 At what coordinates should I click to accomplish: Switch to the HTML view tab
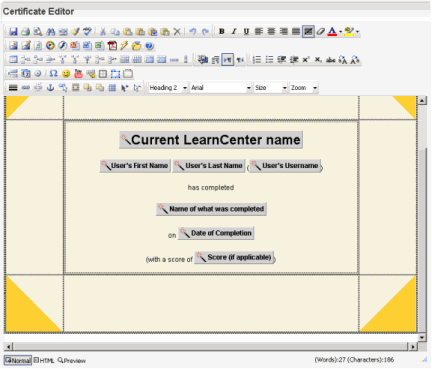coord(44,361)
